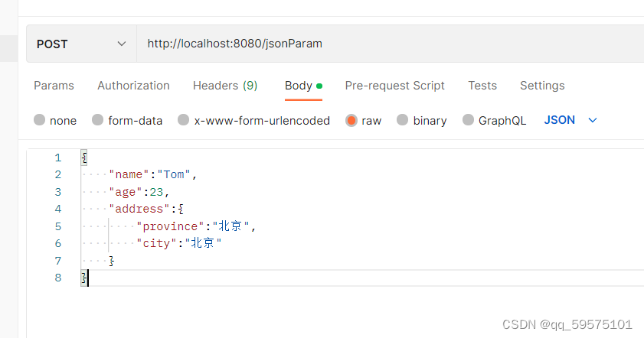
Task: Switch to the Authorization tab
Action: pyautogui.click(x=133, y=86)
